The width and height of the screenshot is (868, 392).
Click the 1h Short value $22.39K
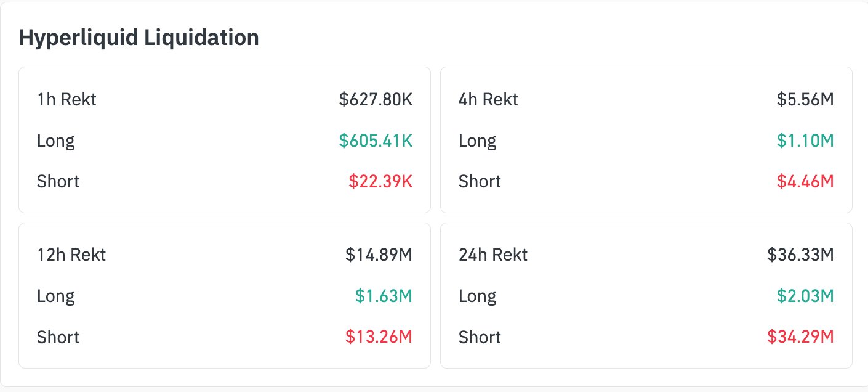tap(380, 181)
